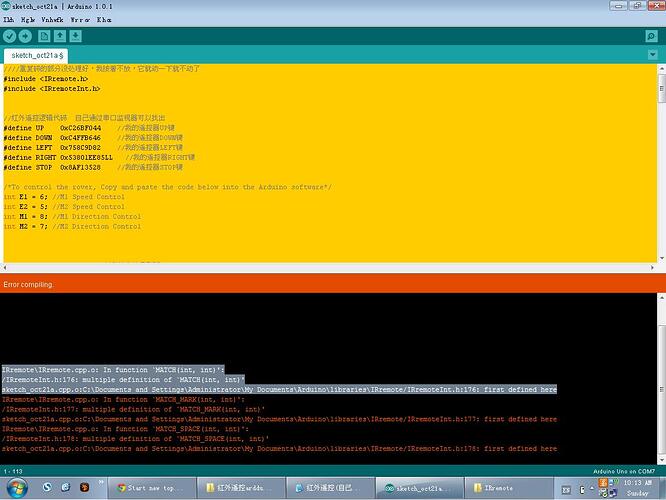Image resolution: width=666 pixels, height=500 pixels.
Task: Launch the blue S quick-launch icon
Action: [47, 487]
